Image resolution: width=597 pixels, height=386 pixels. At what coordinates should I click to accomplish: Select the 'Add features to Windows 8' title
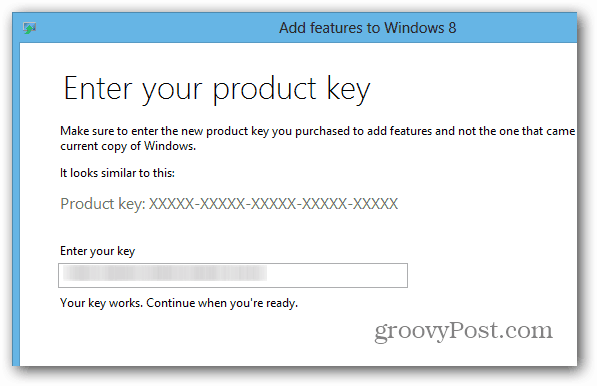pyautogui.click(x=367, y=28)
